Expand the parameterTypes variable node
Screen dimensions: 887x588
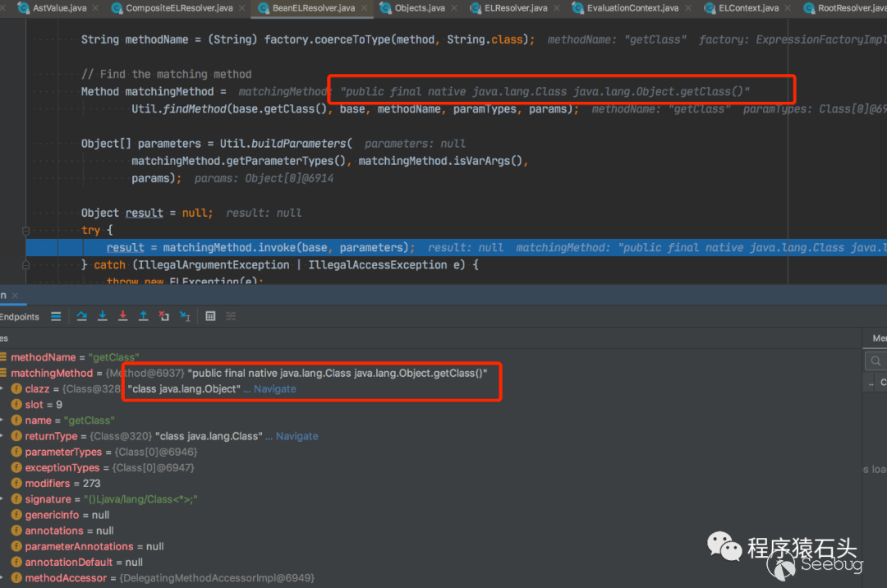[x=2, y=452]
